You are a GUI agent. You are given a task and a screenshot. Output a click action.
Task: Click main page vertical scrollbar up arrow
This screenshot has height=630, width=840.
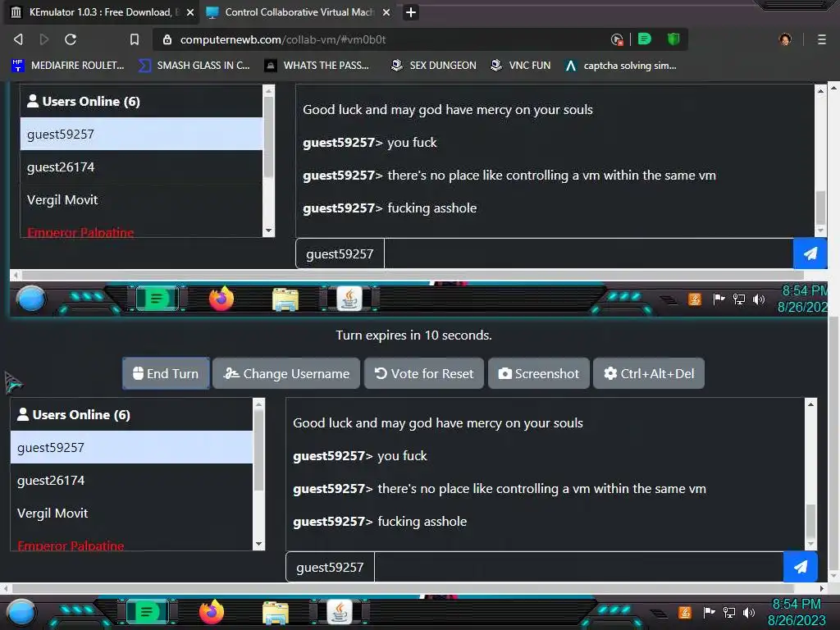click(x=834, y=86)
